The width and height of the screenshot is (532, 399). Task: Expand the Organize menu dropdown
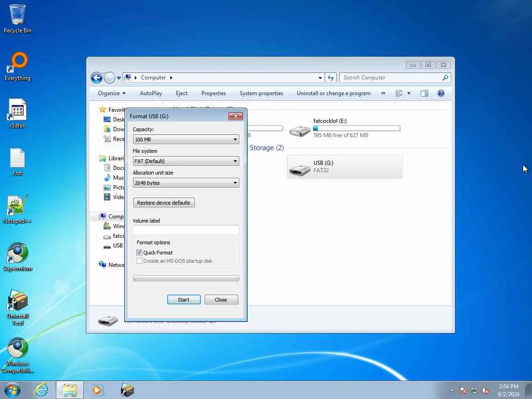[x=112, y=93]
